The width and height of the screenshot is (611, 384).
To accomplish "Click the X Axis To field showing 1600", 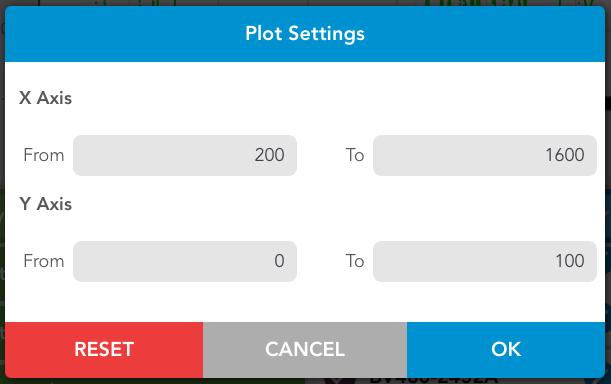I will pyautogui.click(x=485, y=155).
